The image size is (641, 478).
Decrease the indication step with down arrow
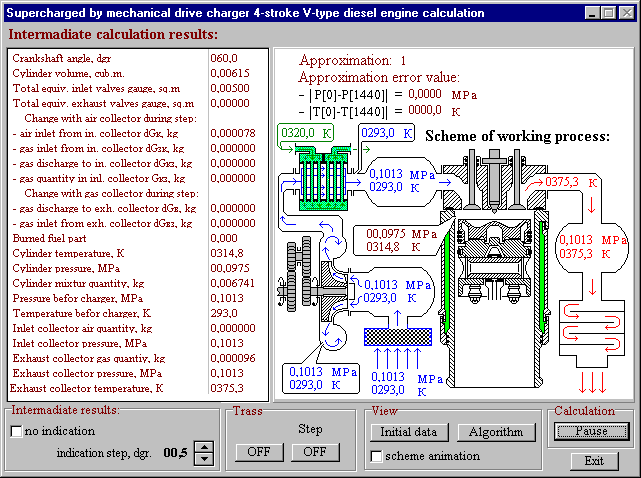coord(204,459)
